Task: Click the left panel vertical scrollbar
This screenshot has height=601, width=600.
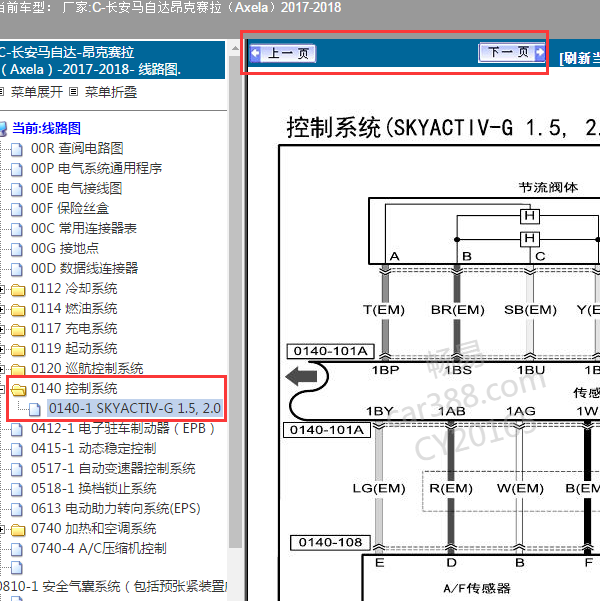Action: point(235,301)
